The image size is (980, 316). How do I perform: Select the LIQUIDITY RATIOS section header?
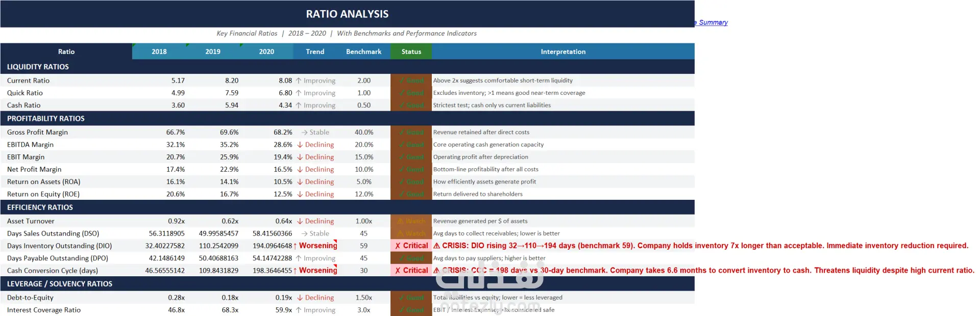(x=347, y=67)
